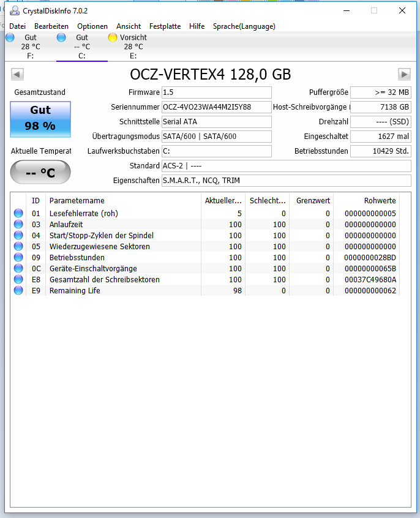
Task: Open the Optionen menu
Action: click(92, 26)
